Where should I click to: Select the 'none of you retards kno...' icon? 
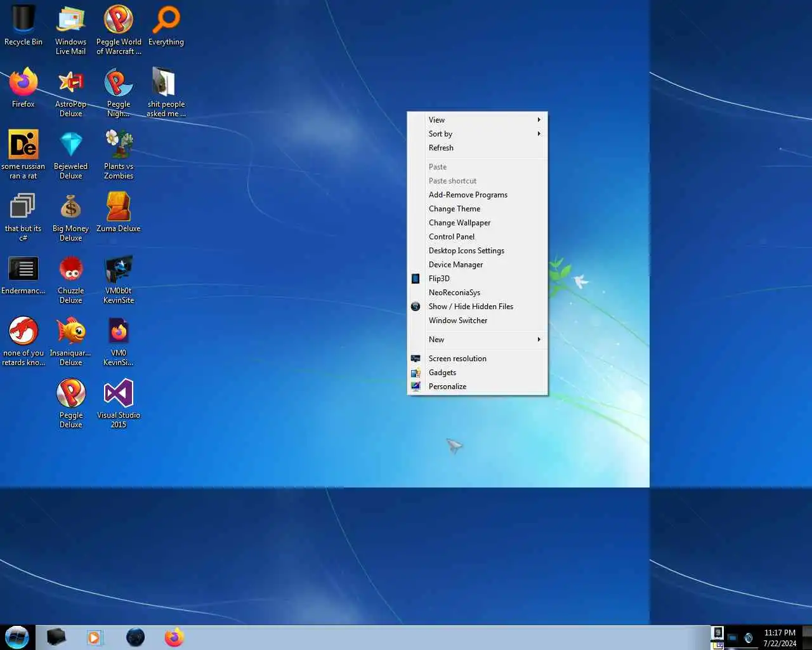tap(23, 342)
